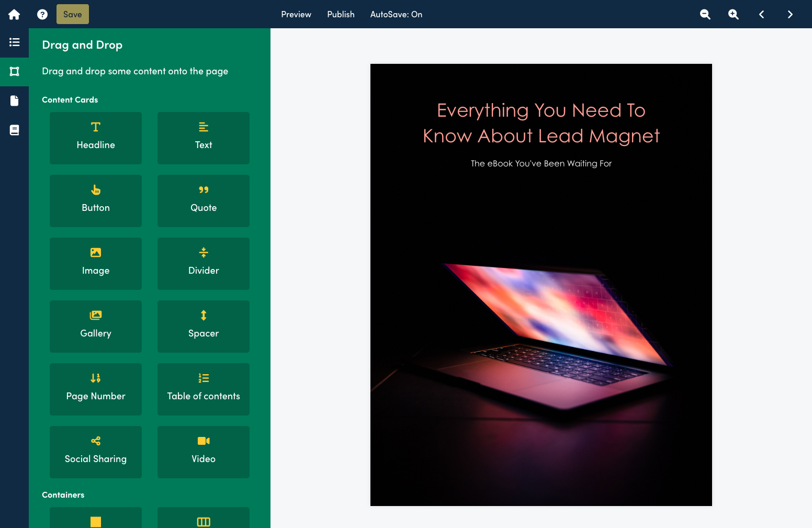The height and width of the screenshot is (528, 812).
Task: Click the Help question mark icon
Action: [x=42, y=14]
